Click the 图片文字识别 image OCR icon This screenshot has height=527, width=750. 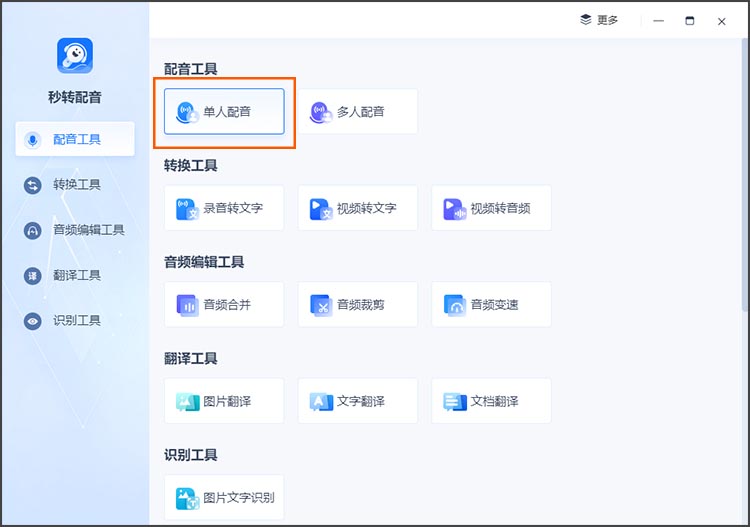pos(188,499)
